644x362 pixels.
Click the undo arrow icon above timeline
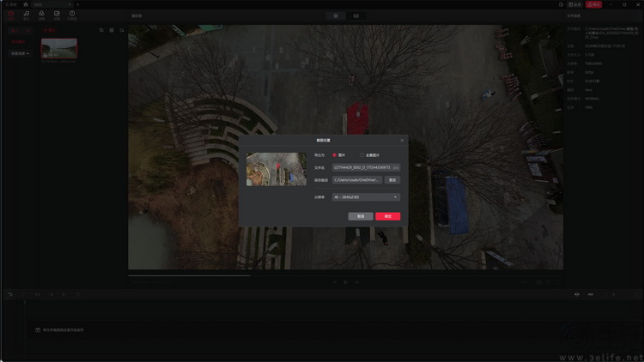click(x=10, y=294)
